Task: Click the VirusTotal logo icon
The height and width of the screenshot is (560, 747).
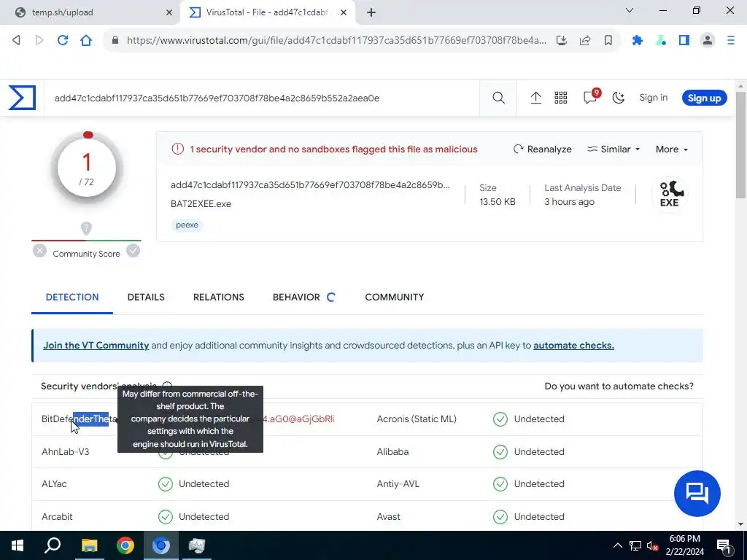Action: [22, 98]
